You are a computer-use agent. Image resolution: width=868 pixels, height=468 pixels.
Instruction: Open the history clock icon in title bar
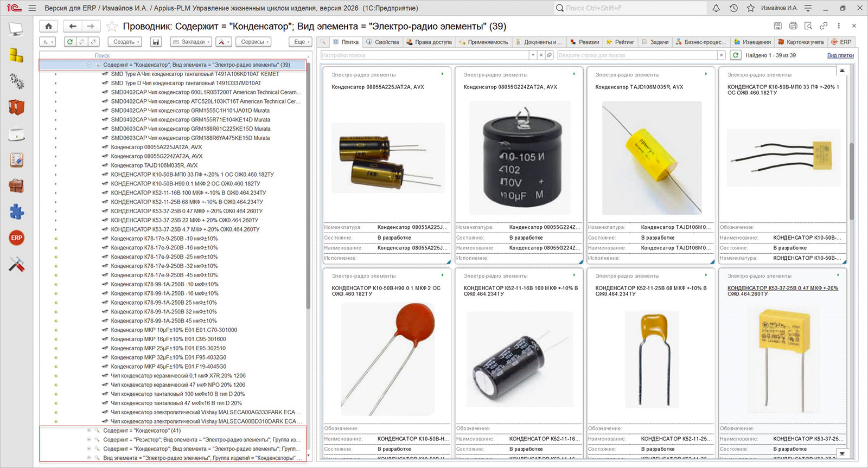point(733,8)
